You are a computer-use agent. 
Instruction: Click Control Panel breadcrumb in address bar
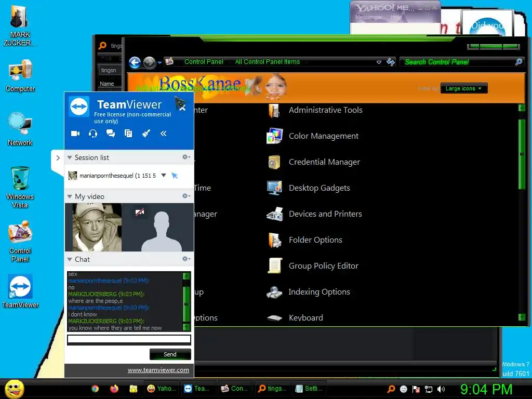pos(204,62)
